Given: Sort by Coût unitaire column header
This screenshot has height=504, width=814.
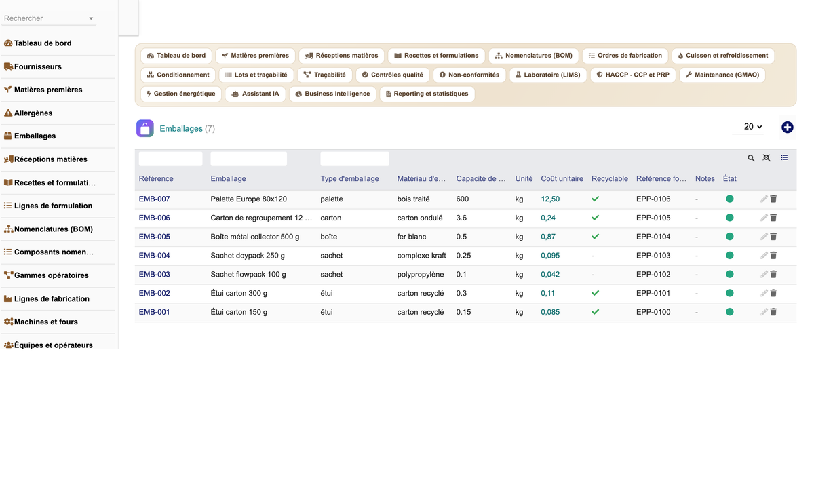Looking at the screenshot, I should coord(562,179).
